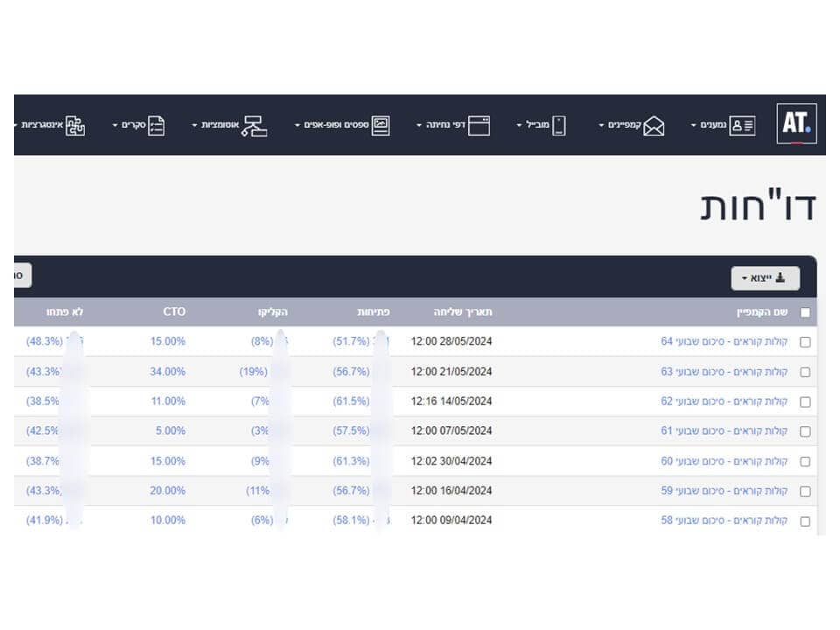
Task: Open the ייצוא export dropdown
Action: point(766,278)
